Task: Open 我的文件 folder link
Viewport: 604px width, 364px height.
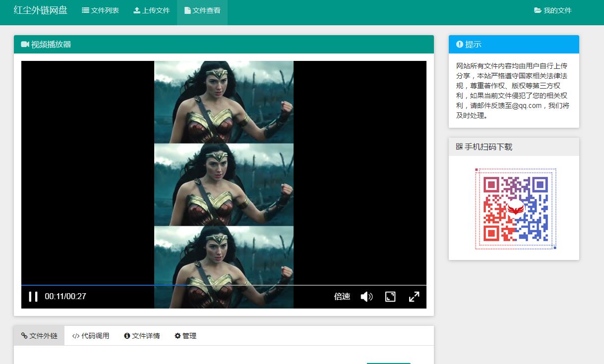Action: [x=553, y=10]
